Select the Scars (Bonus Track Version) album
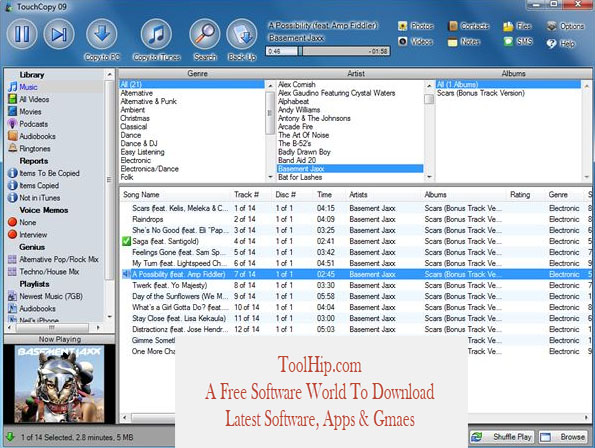This screenshot has width=595, height=448. [x=480, y=93]
